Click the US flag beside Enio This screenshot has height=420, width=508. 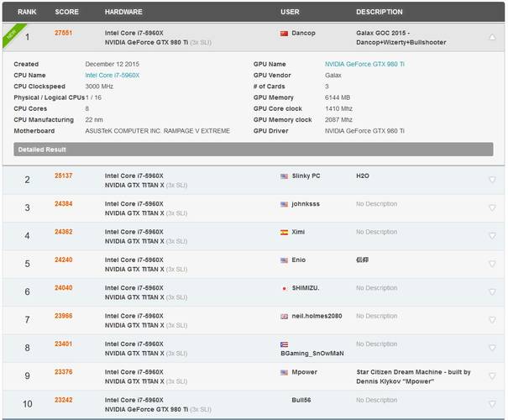click(284, 260)
